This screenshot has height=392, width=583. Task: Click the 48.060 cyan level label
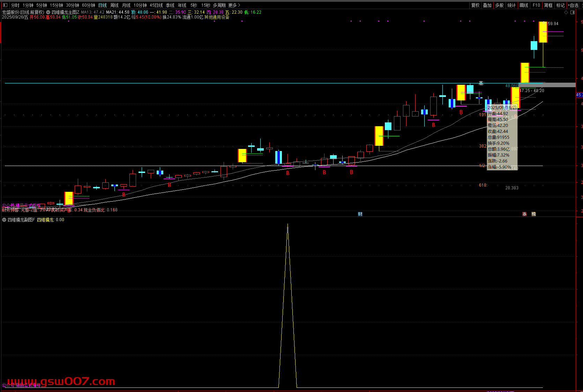tap(512, 86)
